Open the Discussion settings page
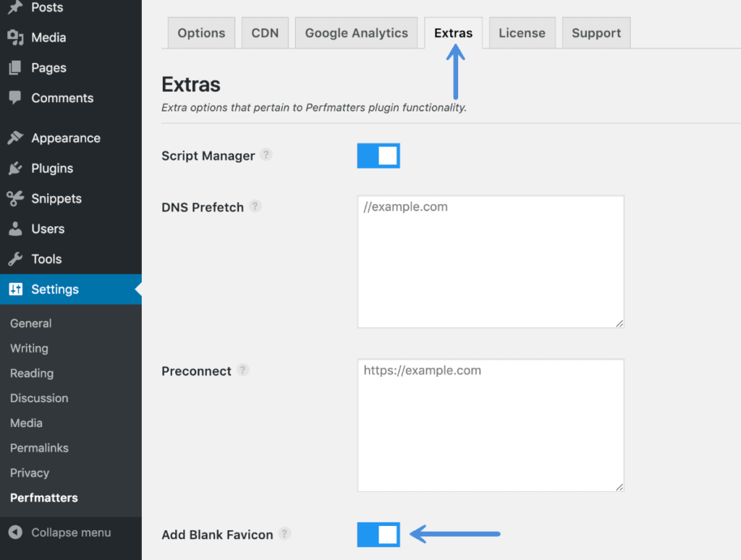This screenshot has width=741, height=560. [x=39, y=398]
